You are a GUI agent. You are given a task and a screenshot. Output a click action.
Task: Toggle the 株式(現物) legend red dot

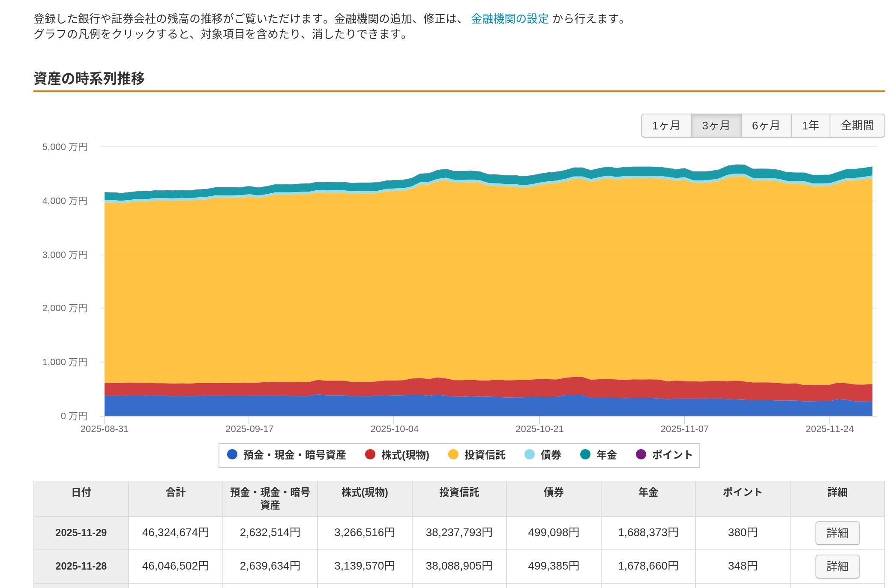tap(370, 454)
